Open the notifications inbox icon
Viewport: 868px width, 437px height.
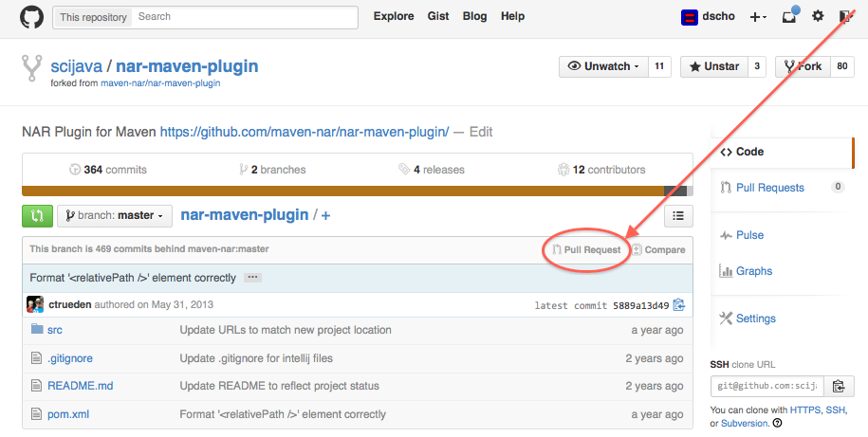pyautogui.click(x=790, y=15)
